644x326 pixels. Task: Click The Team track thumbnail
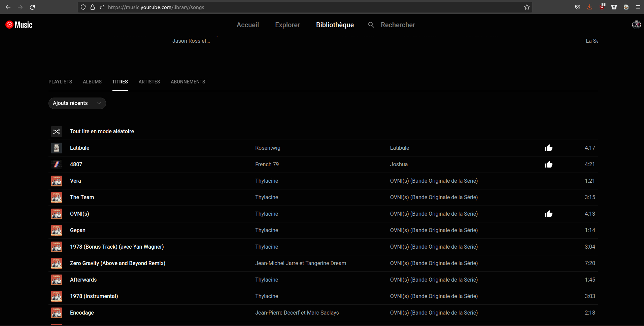click(x=57, y=197)
